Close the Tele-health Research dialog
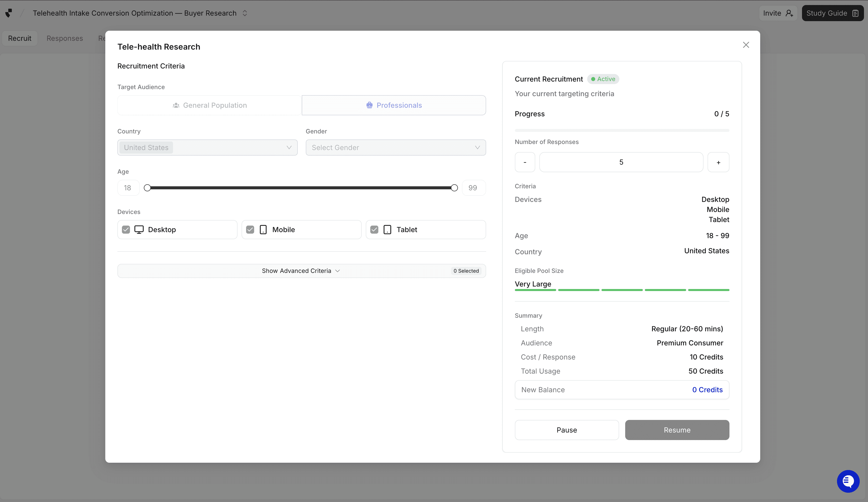The width and height of the screenshot is (868, 502). [x=746, y=45]
